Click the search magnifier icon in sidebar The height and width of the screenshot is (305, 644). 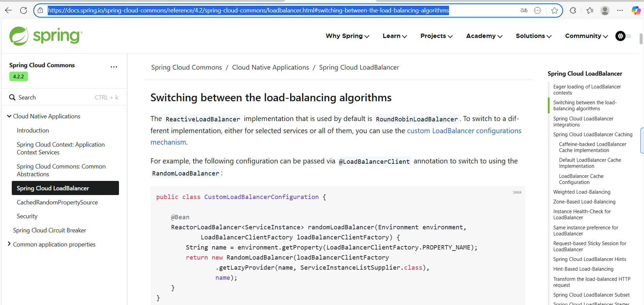point(12,98)
